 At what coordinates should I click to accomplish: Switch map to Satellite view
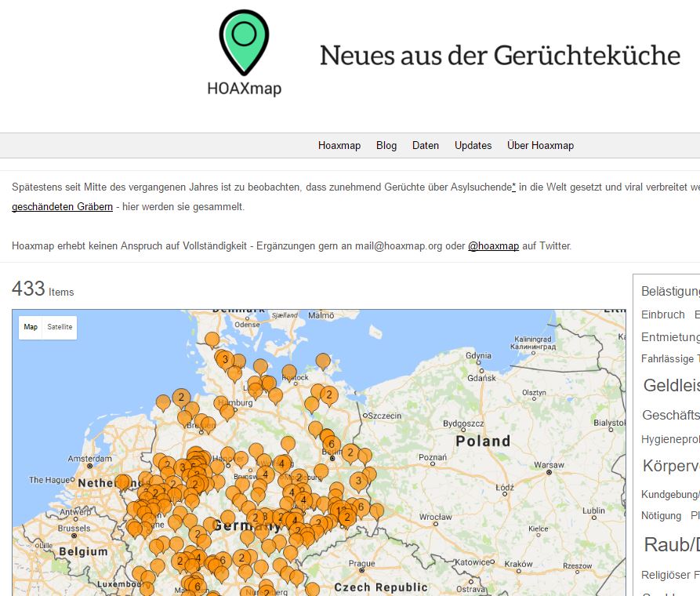coord(60,327)
